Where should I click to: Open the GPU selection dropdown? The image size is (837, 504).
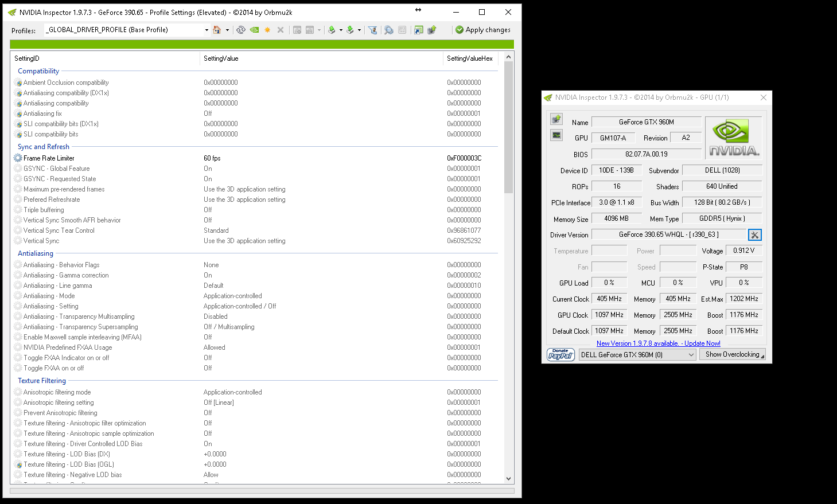691,355
